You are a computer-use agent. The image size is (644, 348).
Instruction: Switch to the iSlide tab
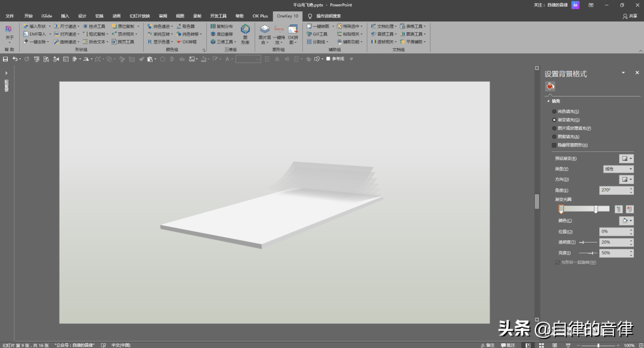[46, 16]
